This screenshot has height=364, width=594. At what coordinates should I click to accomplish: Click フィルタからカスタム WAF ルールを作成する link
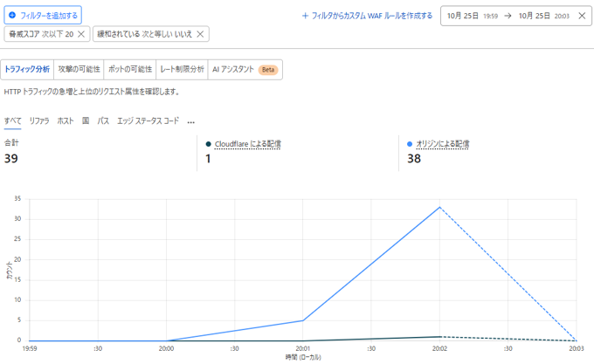tap(367, 15)
